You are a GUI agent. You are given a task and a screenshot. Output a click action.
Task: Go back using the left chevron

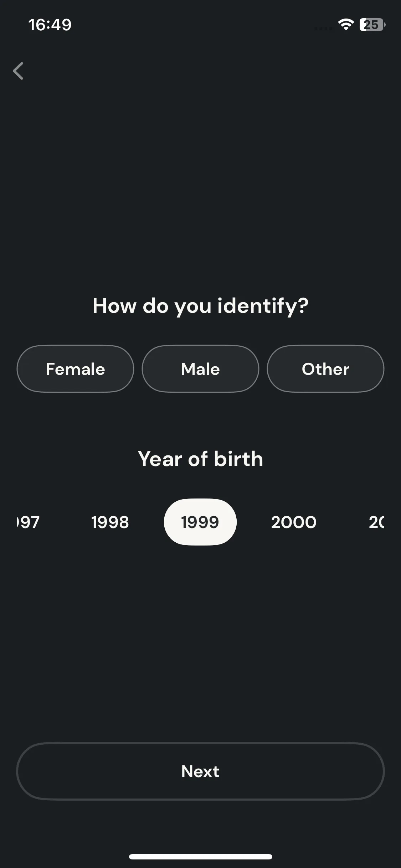pyautogui.click(x=18, y=71)
